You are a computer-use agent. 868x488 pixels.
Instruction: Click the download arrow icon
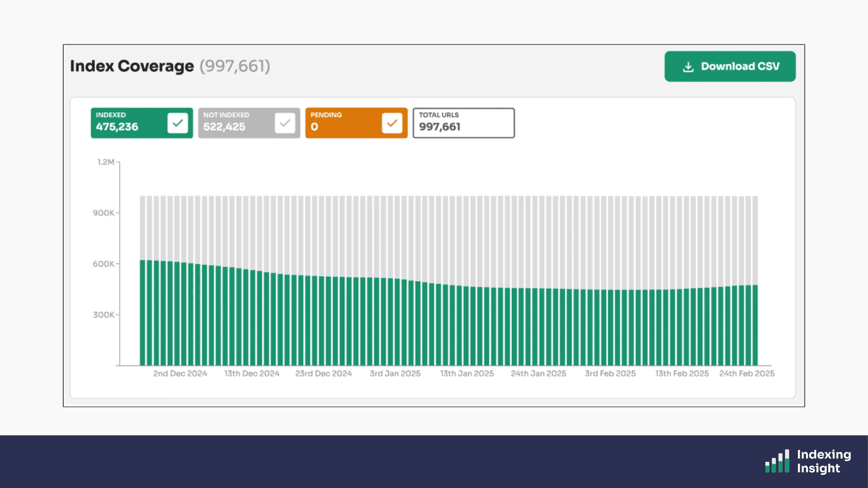point(688,67)
